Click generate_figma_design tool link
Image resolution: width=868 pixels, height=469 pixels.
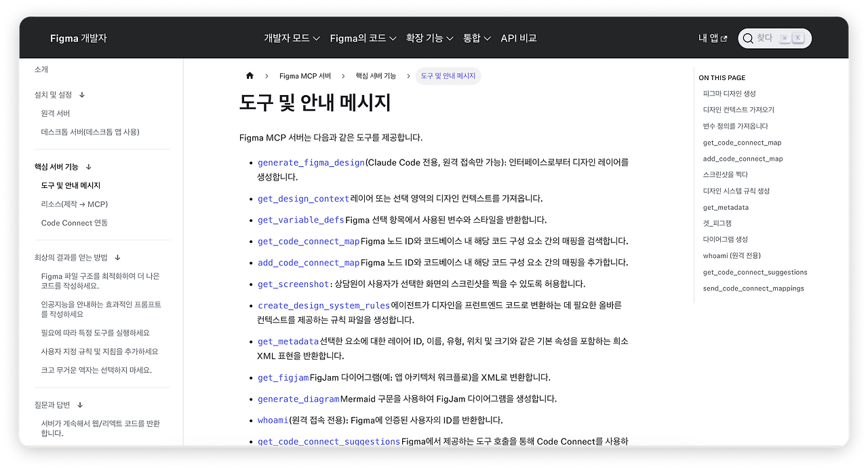coord(311,163)
